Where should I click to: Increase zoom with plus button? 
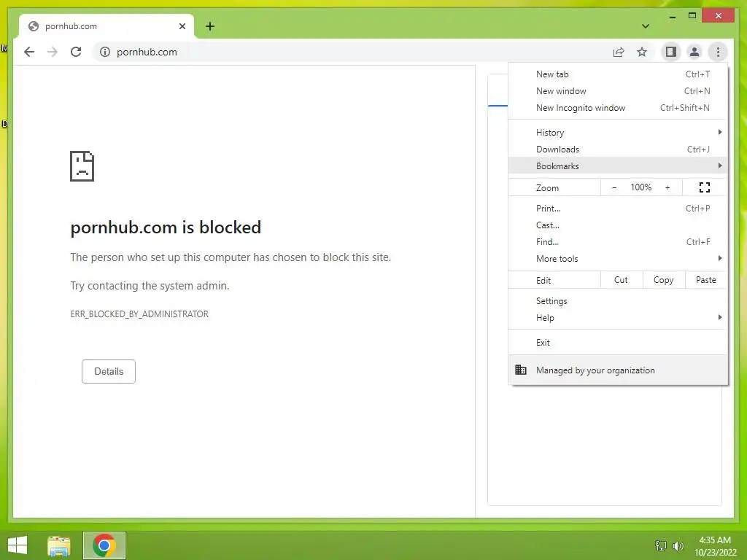[667, 187]
